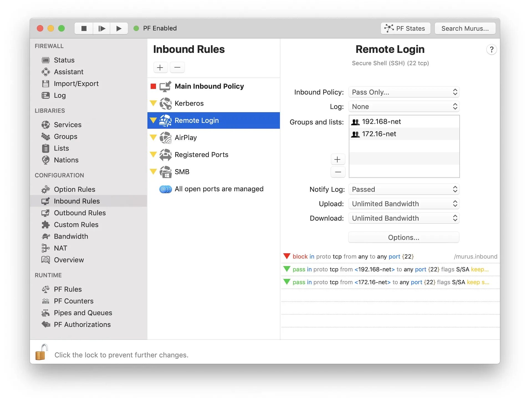Select the Bandwidth configuration icon
Image resolution: width=532 pixels, height=398 pixels.
(x=46, y=236)
